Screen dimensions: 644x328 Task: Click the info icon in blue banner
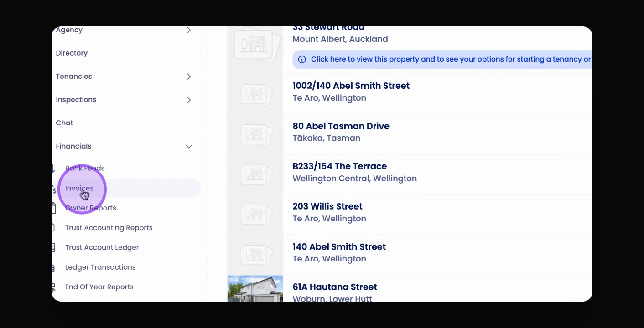[302, 59]
